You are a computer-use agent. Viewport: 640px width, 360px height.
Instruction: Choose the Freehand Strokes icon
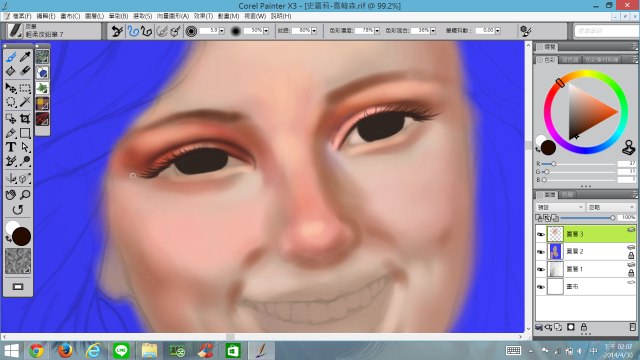pos(133,31)
